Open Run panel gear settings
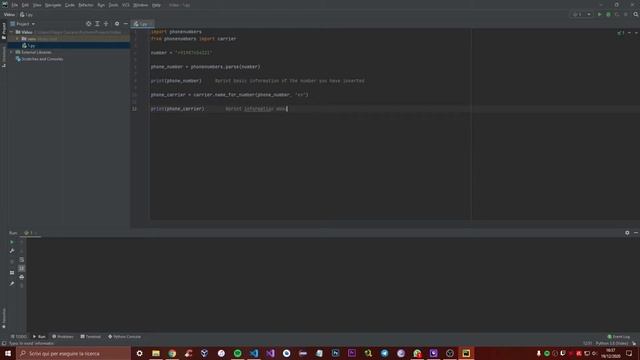The image size is (640, 360). pos(627,233)
